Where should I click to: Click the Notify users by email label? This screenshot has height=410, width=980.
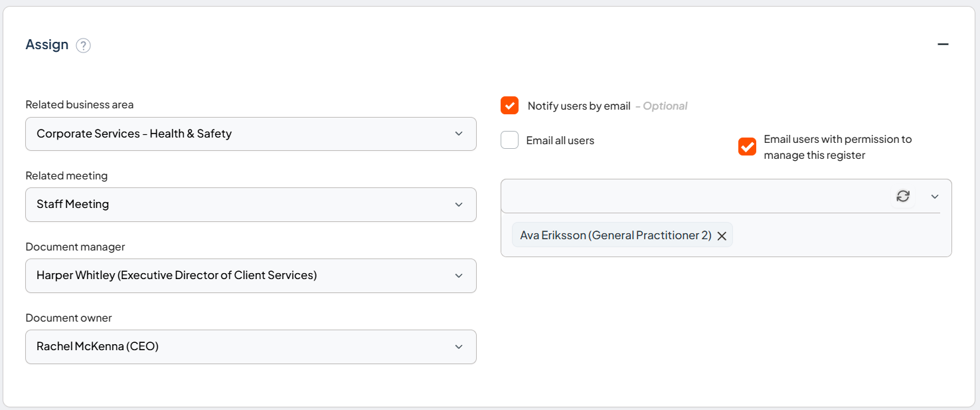click(579, 106)
